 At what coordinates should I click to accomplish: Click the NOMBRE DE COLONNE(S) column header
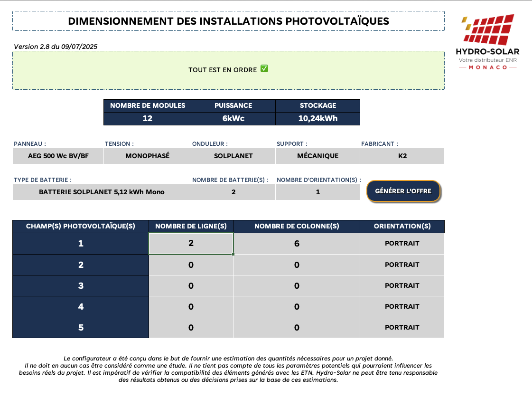click(x=297, y=226)
